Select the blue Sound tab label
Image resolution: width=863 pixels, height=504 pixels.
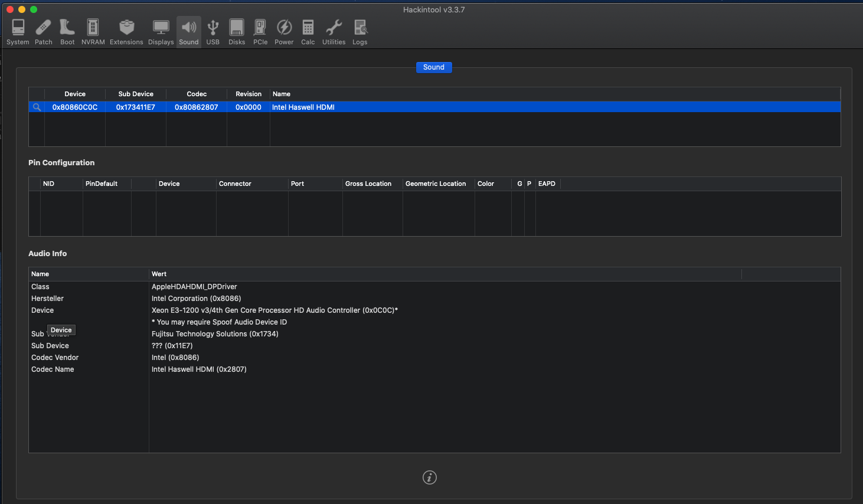[434, 67]
